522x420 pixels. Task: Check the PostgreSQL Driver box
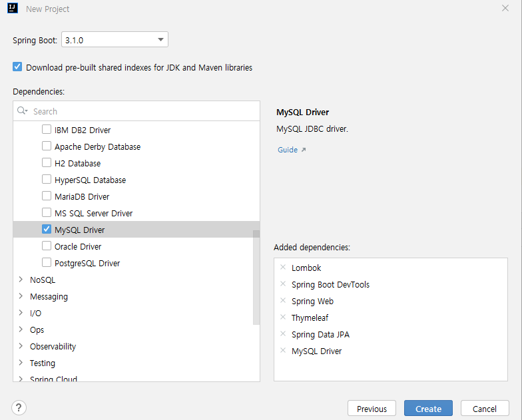click(x=47, y=262)
